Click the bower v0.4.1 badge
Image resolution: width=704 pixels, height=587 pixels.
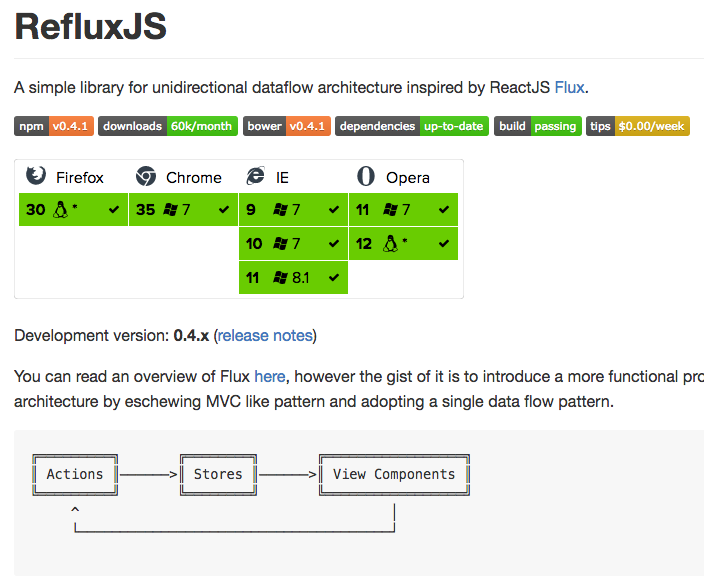[287, 126]
